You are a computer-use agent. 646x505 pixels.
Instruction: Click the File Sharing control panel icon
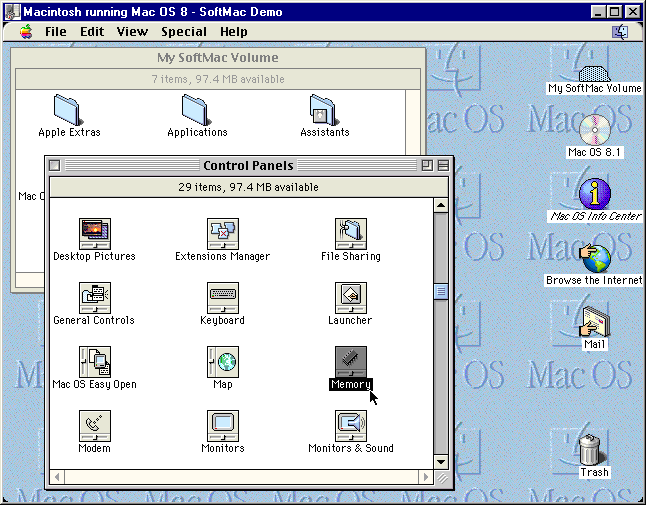pyautogui.click(x=351, y=234)
